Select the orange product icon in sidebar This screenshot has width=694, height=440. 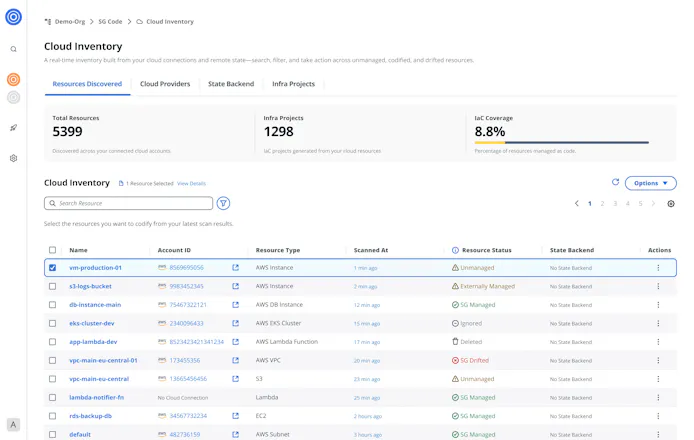click(13, 79)
